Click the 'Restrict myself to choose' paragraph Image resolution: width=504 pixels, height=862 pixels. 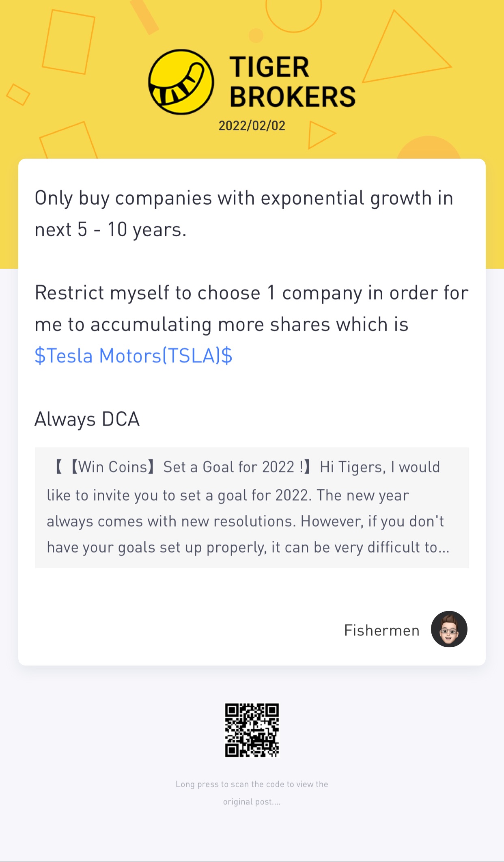click(252, 309)
